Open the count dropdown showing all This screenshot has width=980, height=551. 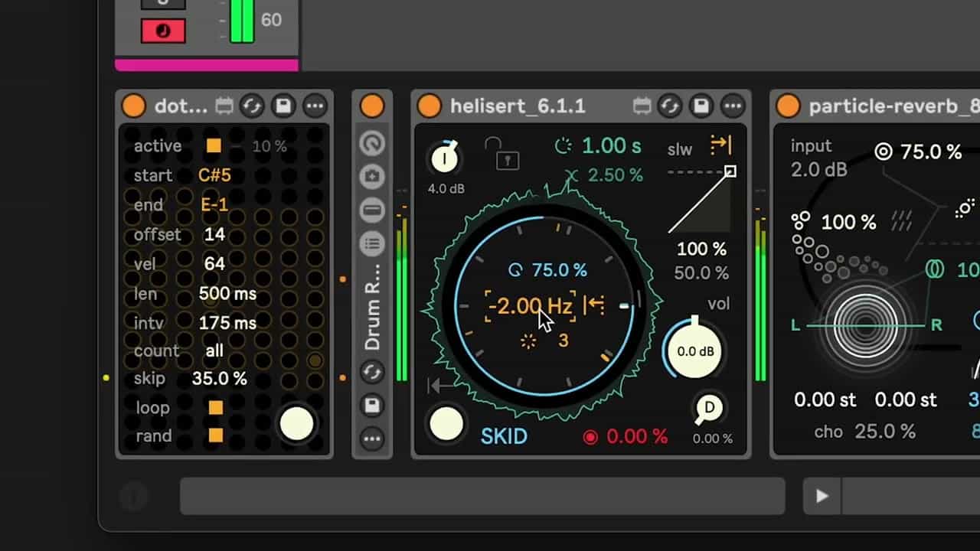tap(214, 350)
